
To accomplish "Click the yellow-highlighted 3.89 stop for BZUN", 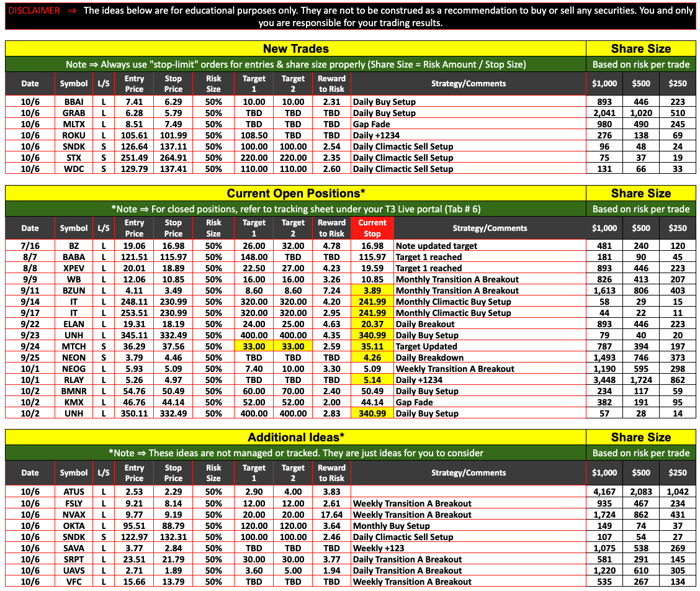I will click(x=372, y=291).
